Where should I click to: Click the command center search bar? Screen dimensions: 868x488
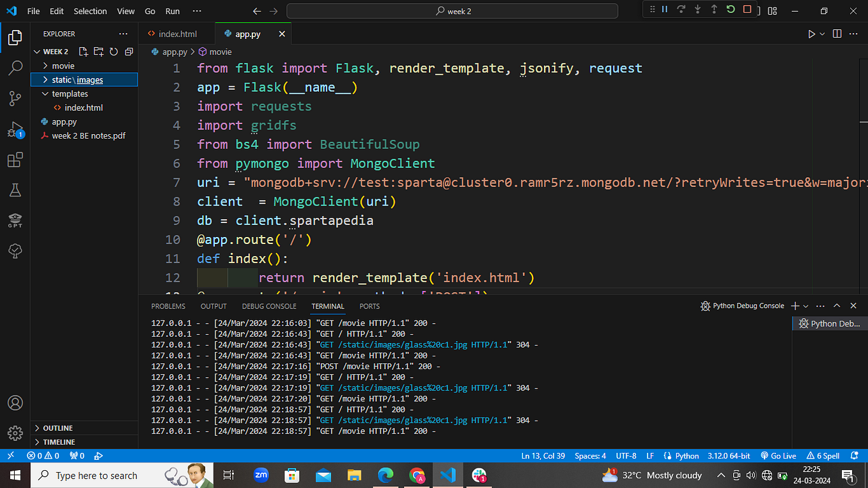(x=453, y=11)
